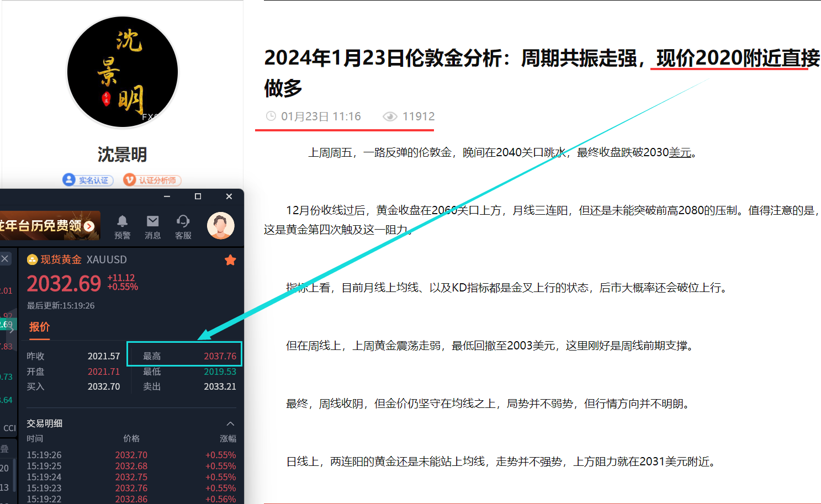Click the eye view count icon
821x504 pixels.
[x=390, y=116]
